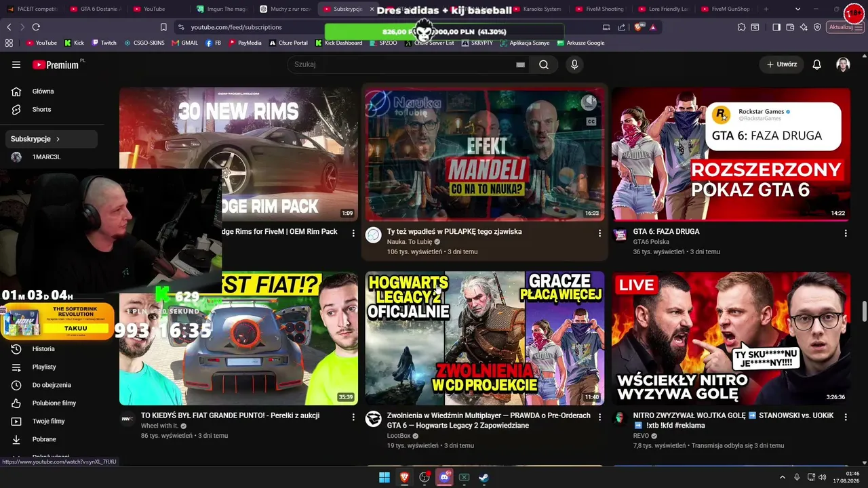Open the GTA 6: FAZA DRUGA title link
This screenshot has height=488, width=868.
tap(666, 232)
